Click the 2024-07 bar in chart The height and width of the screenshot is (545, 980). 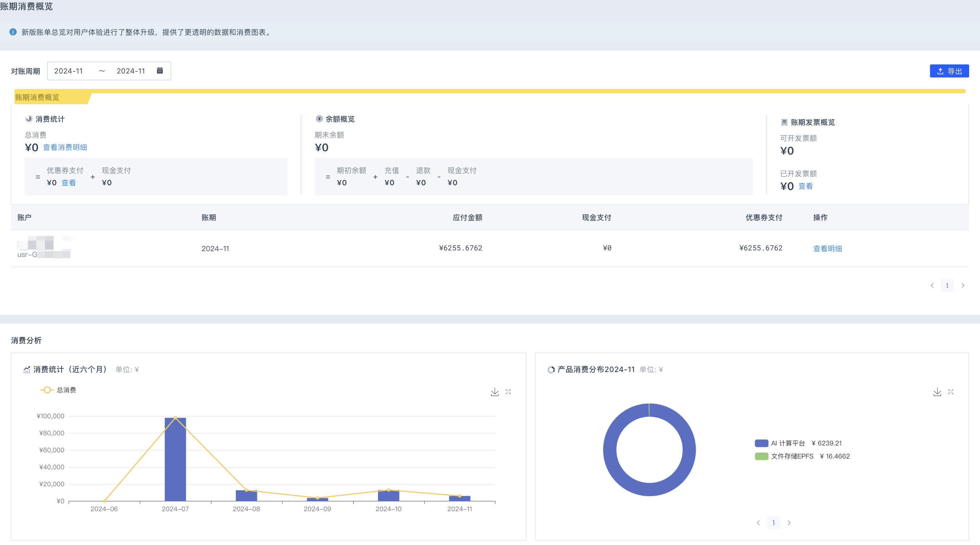coord(175,460)
